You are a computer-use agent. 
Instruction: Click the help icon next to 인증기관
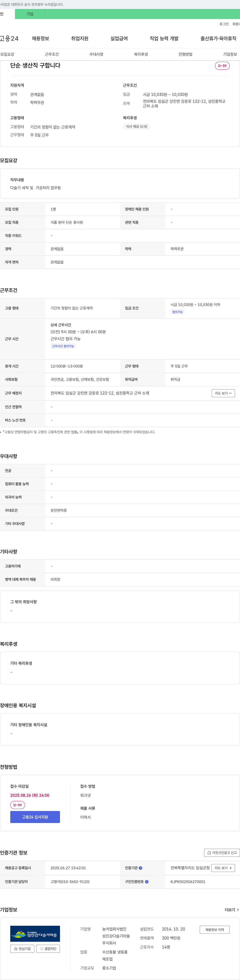point(141,868)
